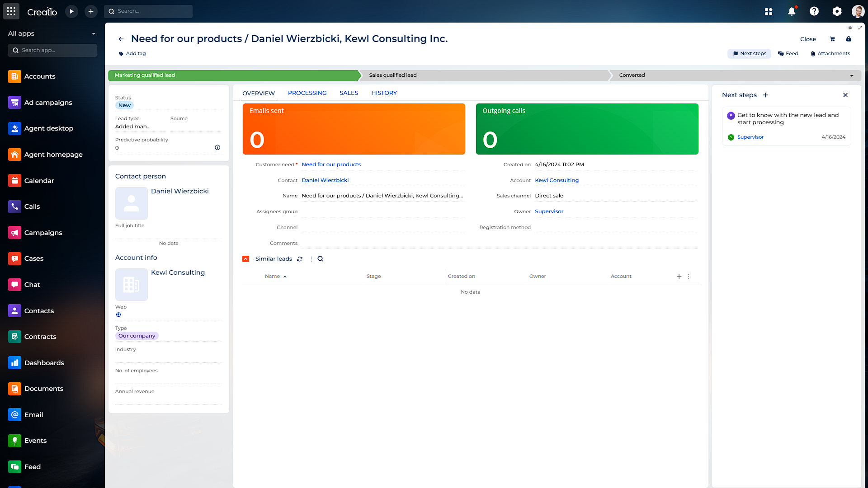868x488 pixels.
Task: Open the app launcher grid icon
Action: (11, 11)
